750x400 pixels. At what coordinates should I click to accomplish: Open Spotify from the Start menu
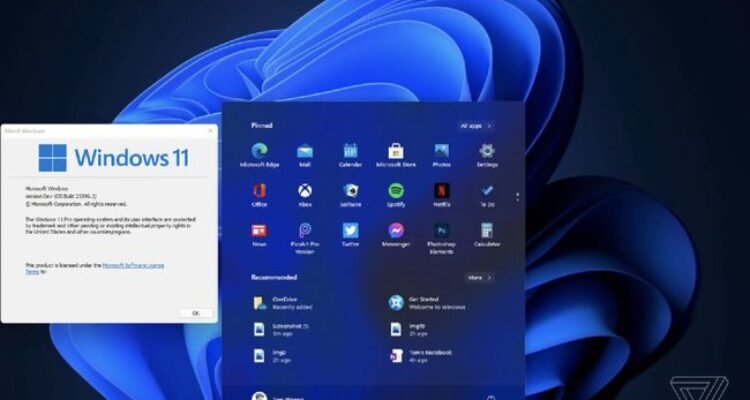click(x=396, y=195)
